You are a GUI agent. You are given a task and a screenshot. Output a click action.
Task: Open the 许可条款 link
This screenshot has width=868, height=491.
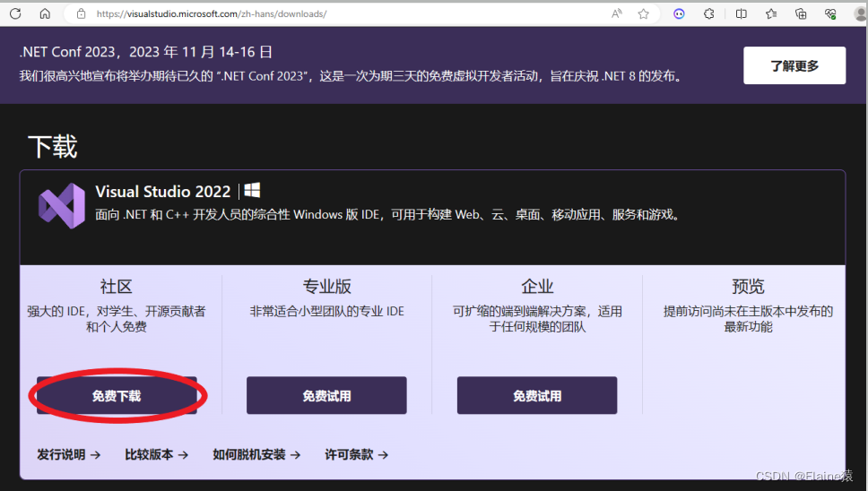pyautogui.click(x=357, y=454)
